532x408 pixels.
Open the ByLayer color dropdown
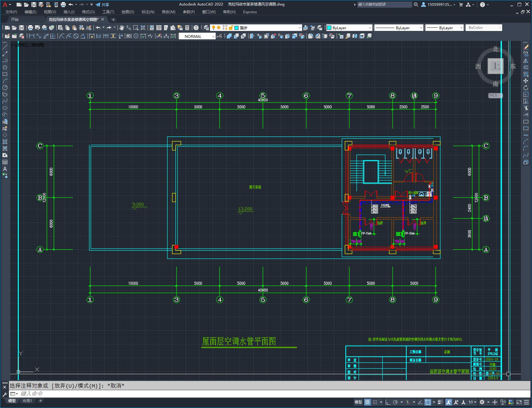tap(349, 28)
